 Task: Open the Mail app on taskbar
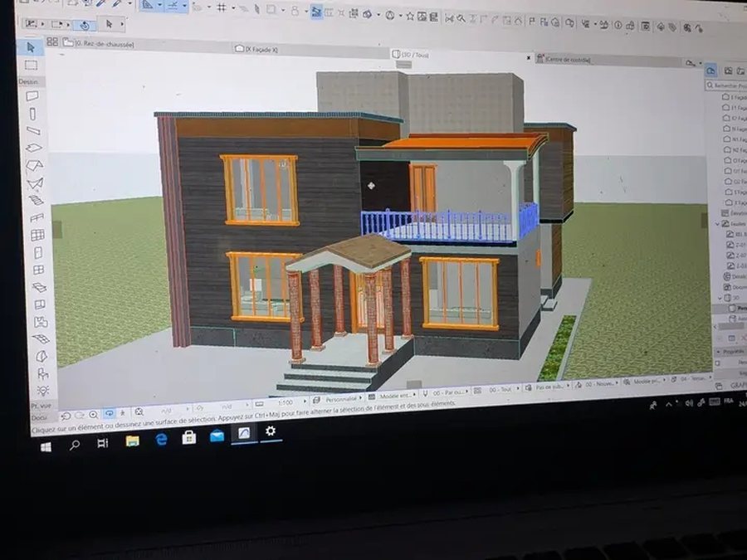click(x=217, y=436)
